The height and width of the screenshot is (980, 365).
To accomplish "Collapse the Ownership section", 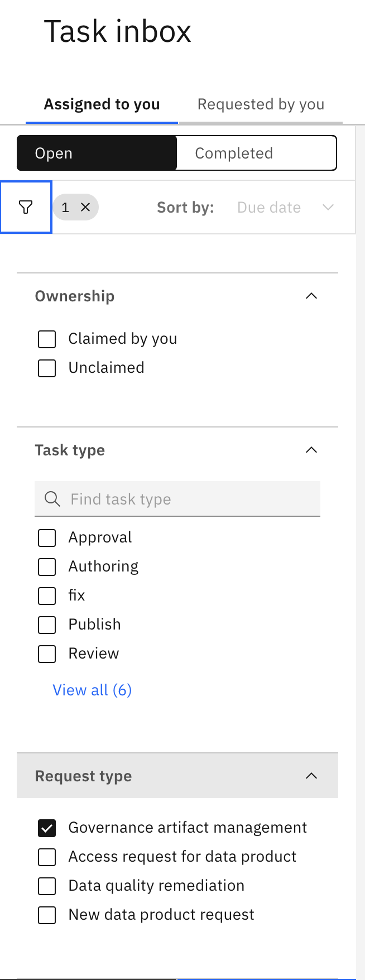I will click(x=311, y=296).
